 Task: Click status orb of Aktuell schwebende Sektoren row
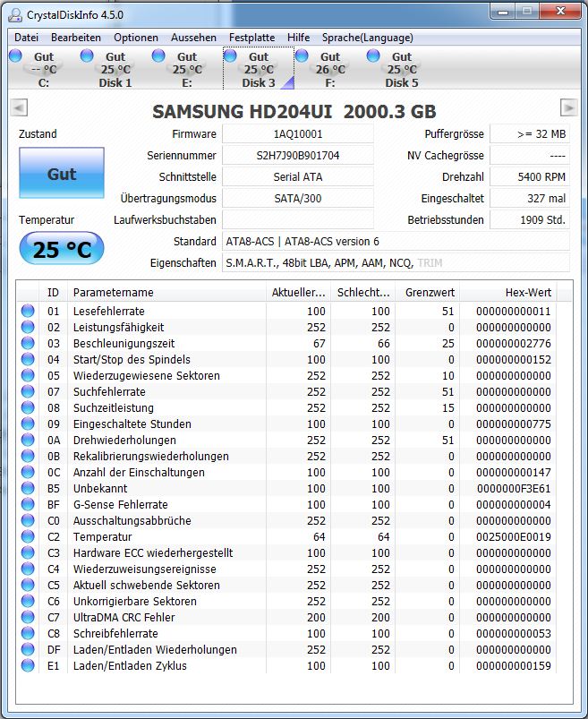click(28, 585)
